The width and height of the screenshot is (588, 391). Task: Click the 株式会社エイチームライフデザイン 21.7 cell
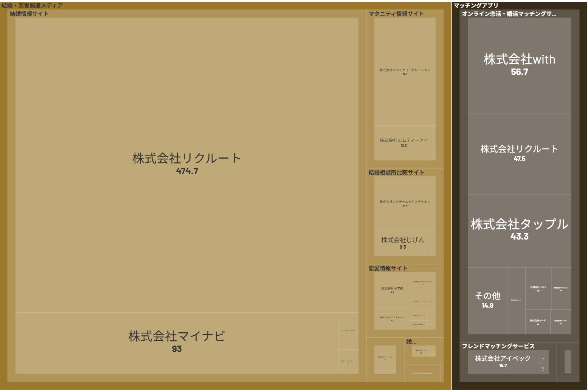[405, 204]
